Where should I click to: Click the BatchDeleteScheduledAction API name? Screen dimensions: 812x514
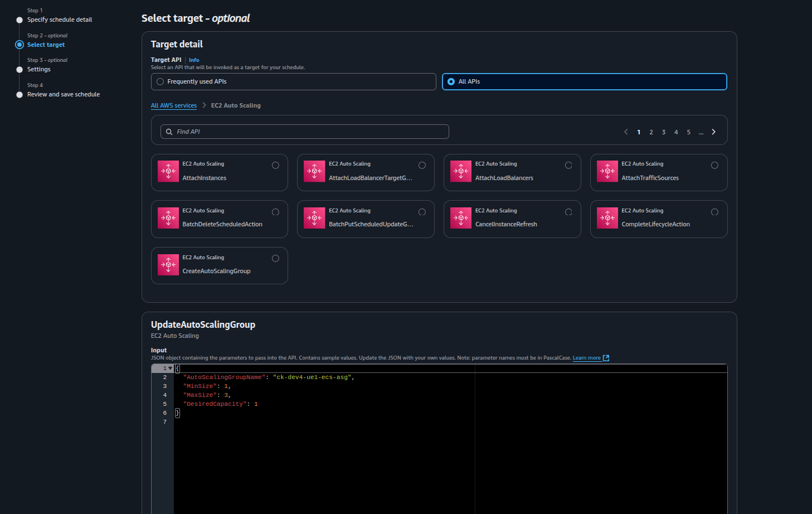[x=222, y=224]
